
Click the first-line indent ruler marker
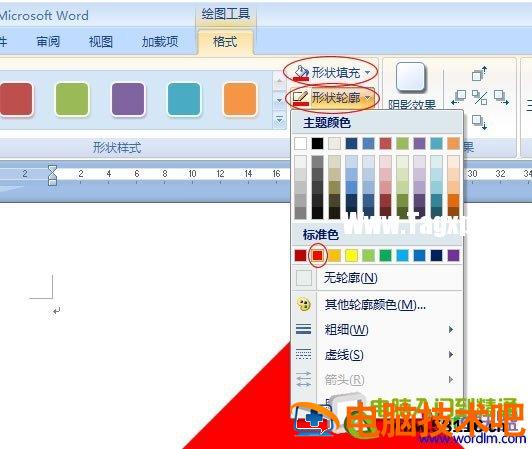pos(52,169)
